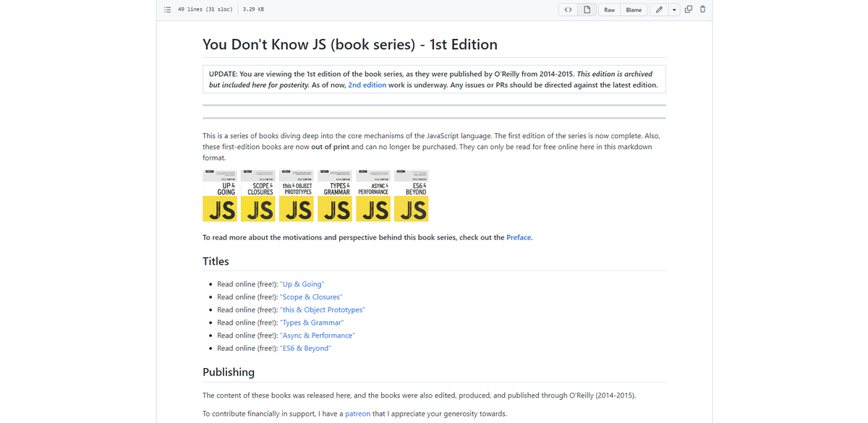This screenshot has width=868, height=423.
Task: Show the source code view
Action: pyautogui.click(x=568, y=9)
